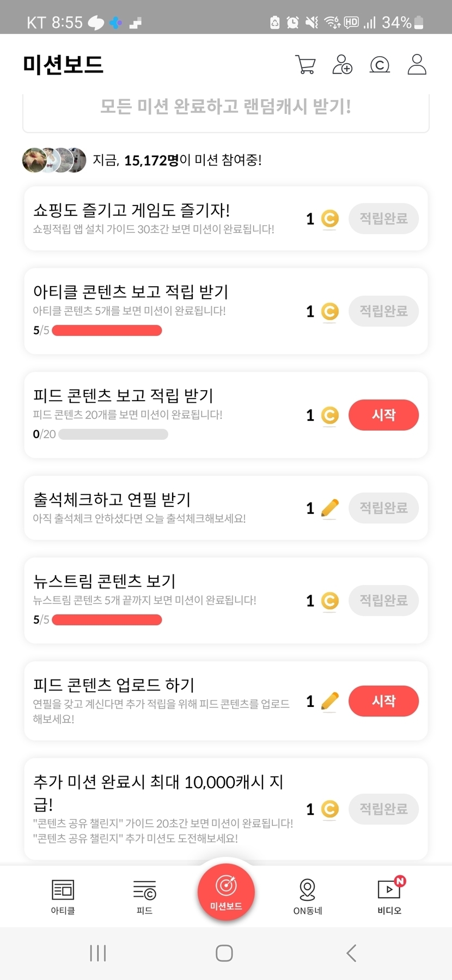The image size is (452, 980).
Task: Tap participant avatars next to 15,172명
Action: 54,160
